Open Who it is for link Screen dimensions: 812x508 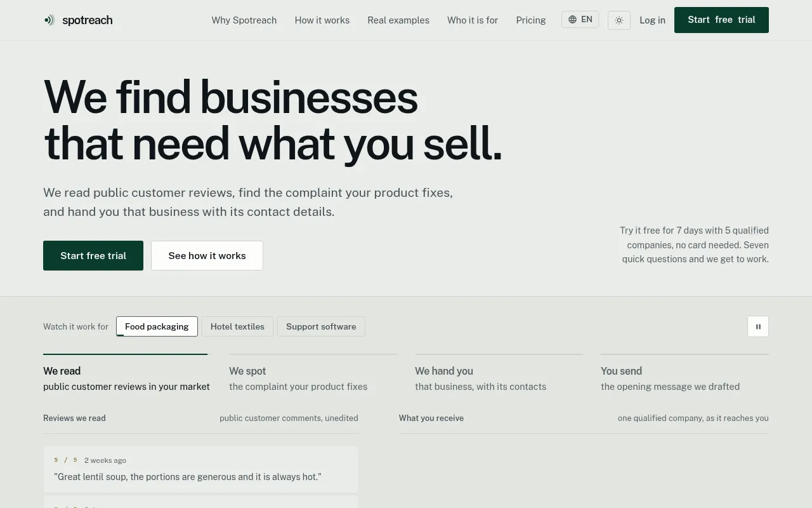[473, 20]
